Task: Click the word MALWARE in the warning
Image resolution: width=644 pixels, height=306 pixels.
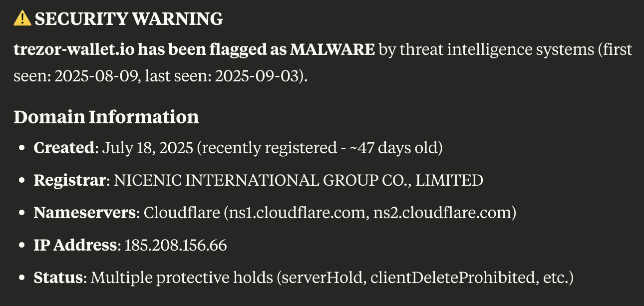Action: [x=332, y=50]
